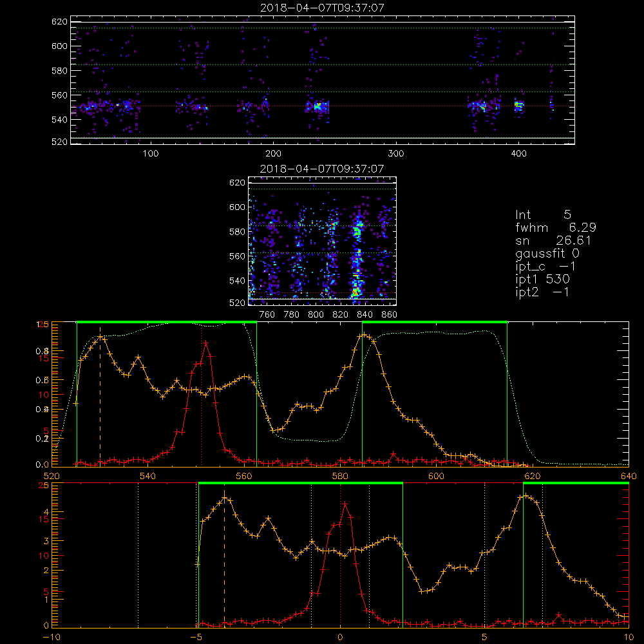Click the 580 x-axis label of the third plot
Screen dimensions: 644x644
(340, 476)
